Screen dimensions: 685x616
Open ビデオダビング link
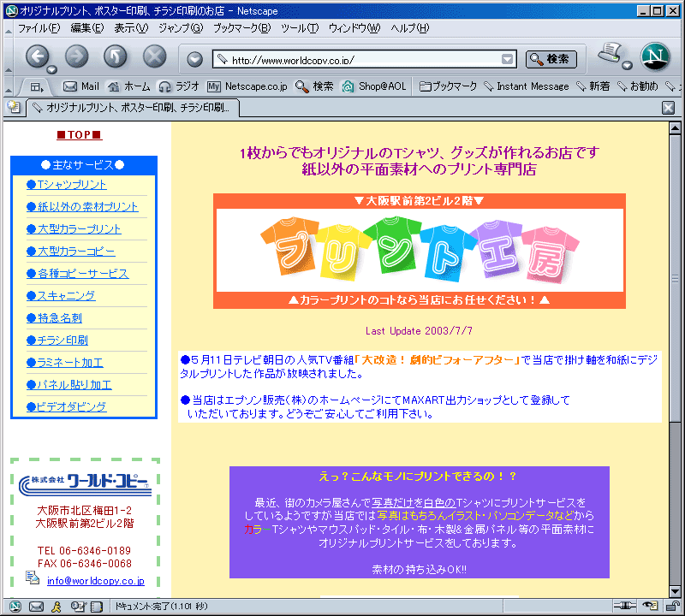67,407
